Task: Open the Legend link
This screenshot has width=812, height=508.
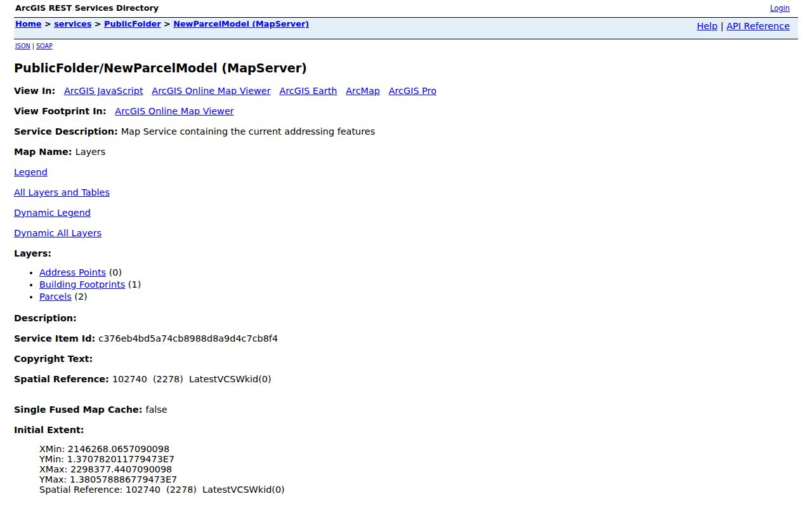Action: tap(30, 172)
